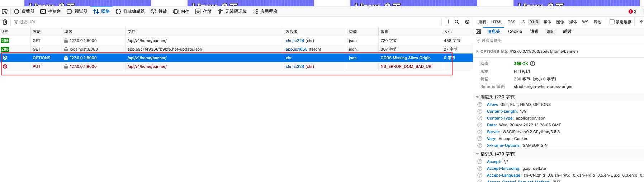
Task: Clear the network log with trash icon
Action: [x=5, y=22]
